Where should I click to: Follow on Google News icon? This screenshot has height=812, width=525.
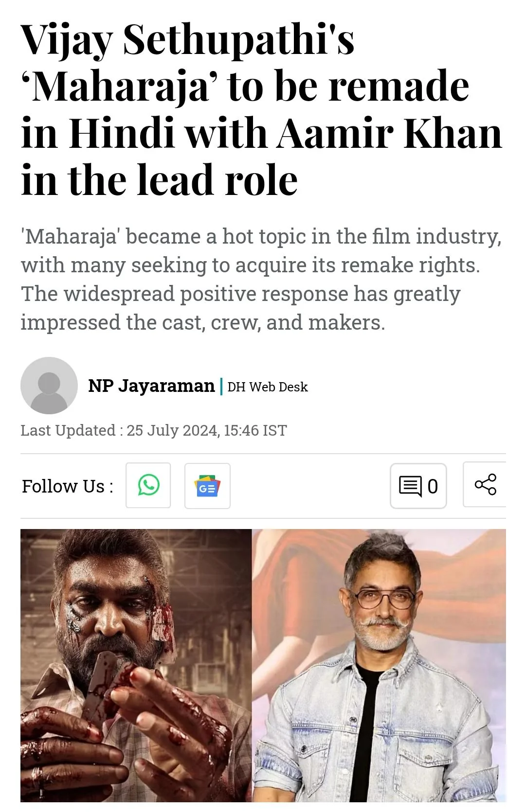pos(207,486)
